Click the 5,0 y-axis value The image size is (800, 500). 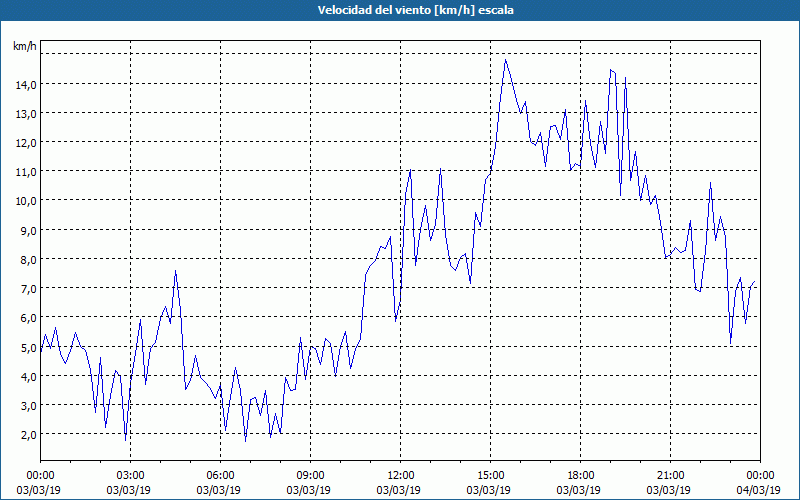[x=28, y=348]
